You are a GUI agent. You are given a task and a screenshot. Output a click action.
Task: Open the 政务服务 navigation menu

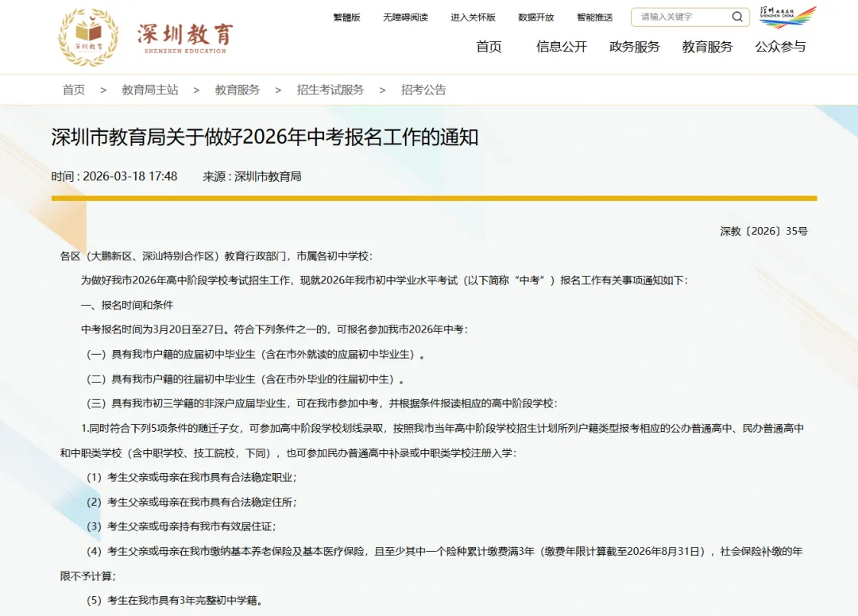(635, 47)
